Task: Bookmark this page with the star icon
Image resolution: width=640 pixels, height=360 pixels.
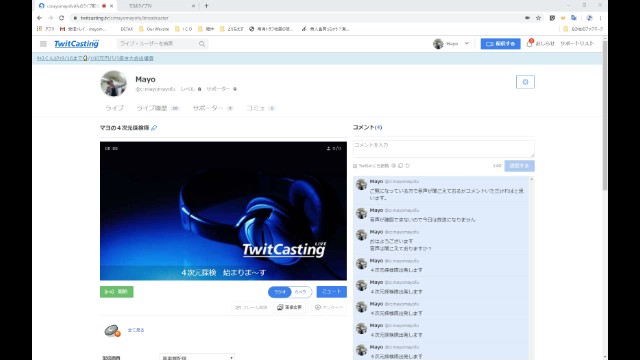Action: 538,18
